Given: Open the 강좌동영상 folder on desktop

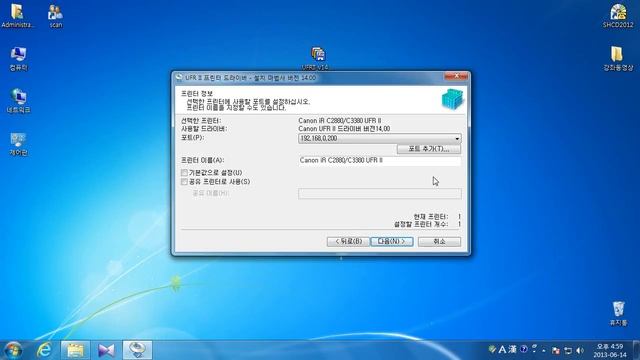Looking at the screenshot, I should pyautogui.click(x=618, y=58).
